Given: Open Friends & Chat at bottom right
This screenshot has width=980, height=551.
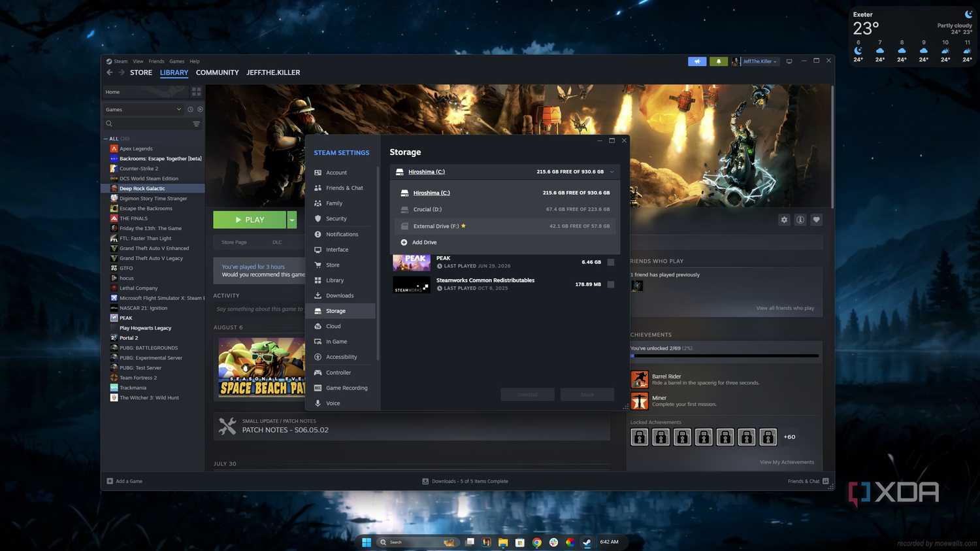Looking at the screenshot, I should click(x=808, y=481).
